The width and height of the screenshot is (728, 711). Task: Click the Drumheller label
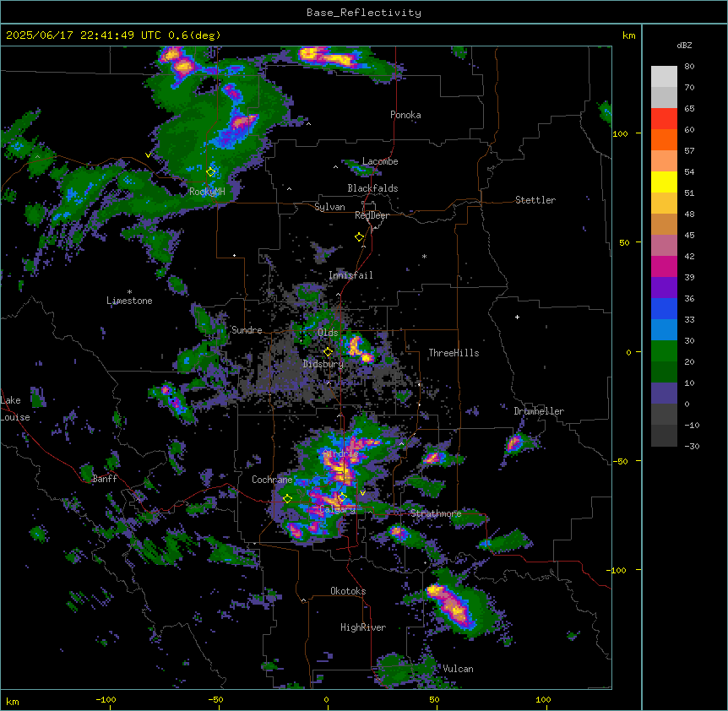click(x=539, y=411)
